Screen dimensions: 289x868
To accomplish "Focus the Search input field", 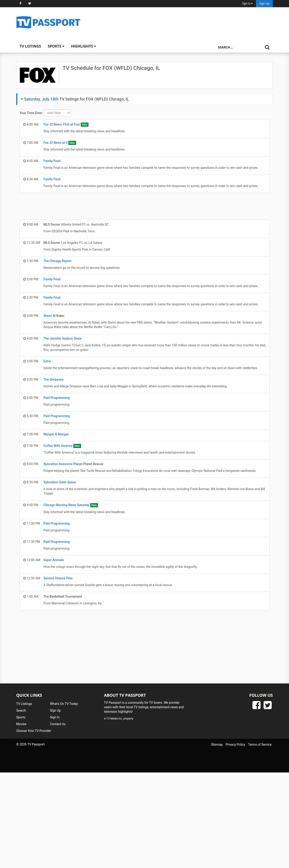I will 239,47.
